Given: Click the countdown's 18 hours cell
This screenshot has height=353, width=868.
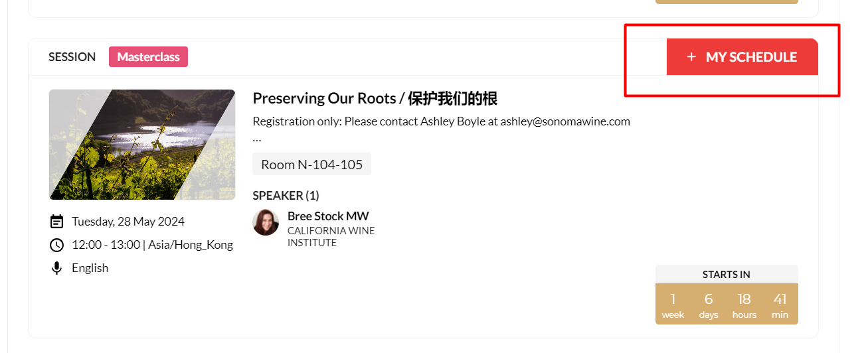Looking at the screenshot, I should [744, 305].
